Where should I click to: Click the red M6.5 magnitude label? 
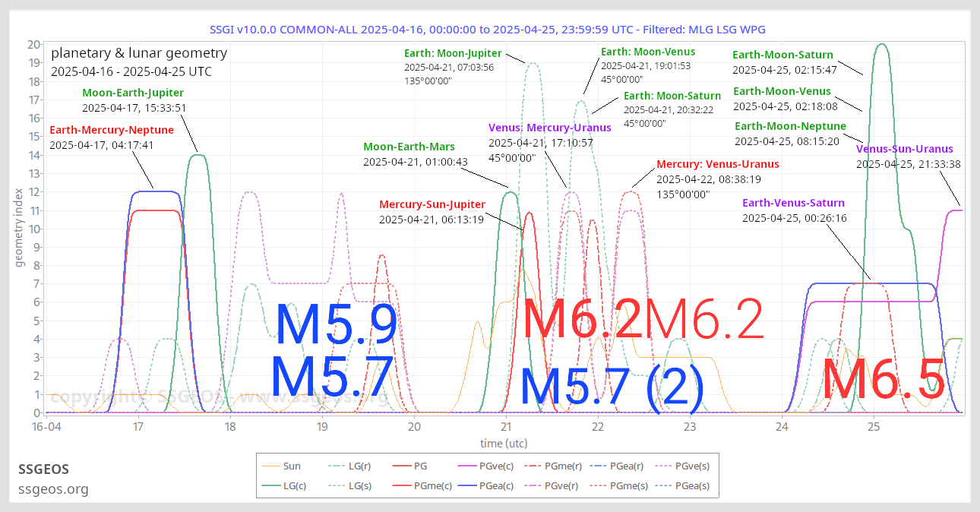884,379
